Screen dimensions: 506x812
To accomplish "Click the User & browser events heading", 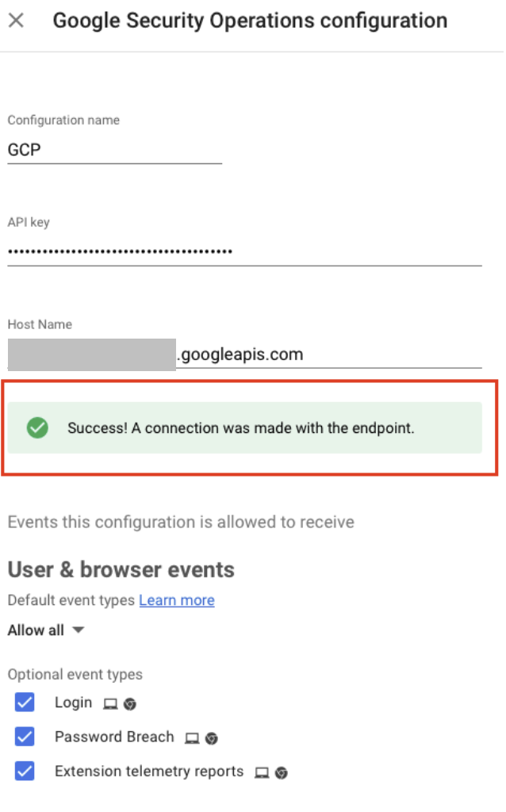I will pos(119,569).
